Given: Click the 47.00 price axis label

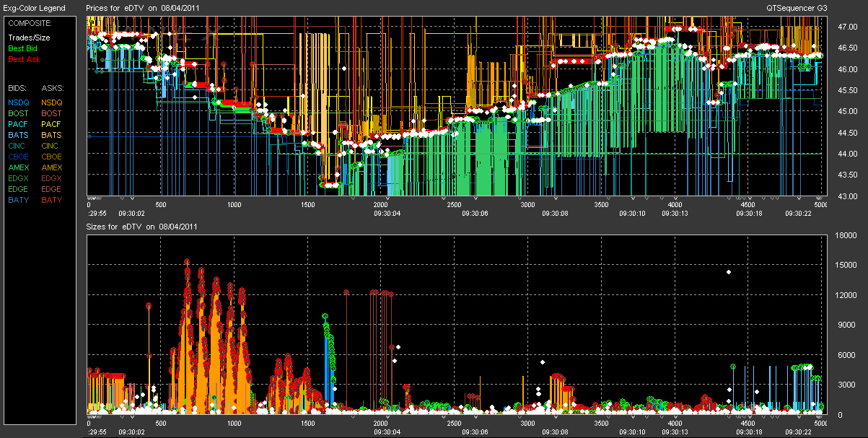Looking at the screenshot, I should [846, 27].
